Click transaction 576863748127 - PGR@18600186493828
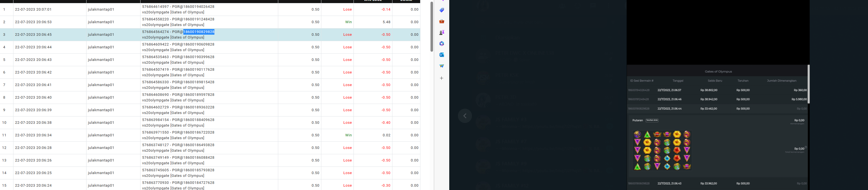This screenshot has height=190, width=868. pos(178,145)
